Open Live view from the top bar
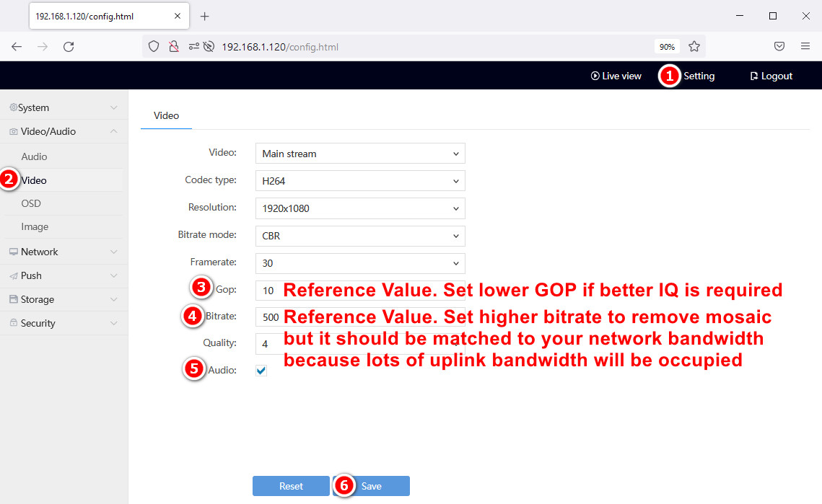 coord(616,76)
